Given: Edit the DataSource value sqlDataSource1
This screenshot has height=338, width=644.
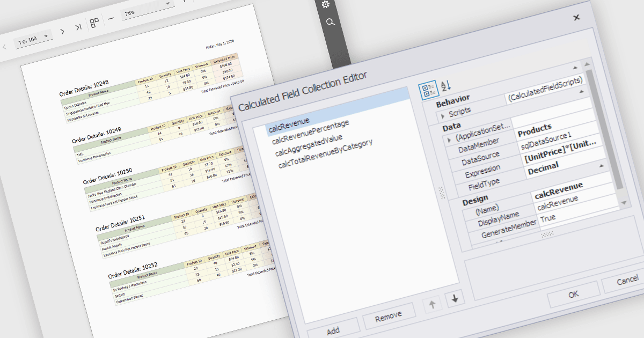Looking at the screenshot, I should [x=547, y=142].
